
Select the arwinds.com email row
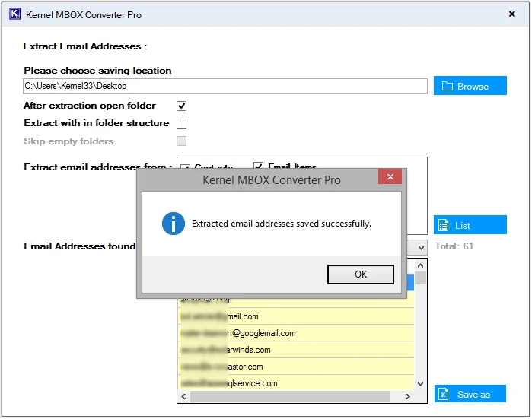296,350
